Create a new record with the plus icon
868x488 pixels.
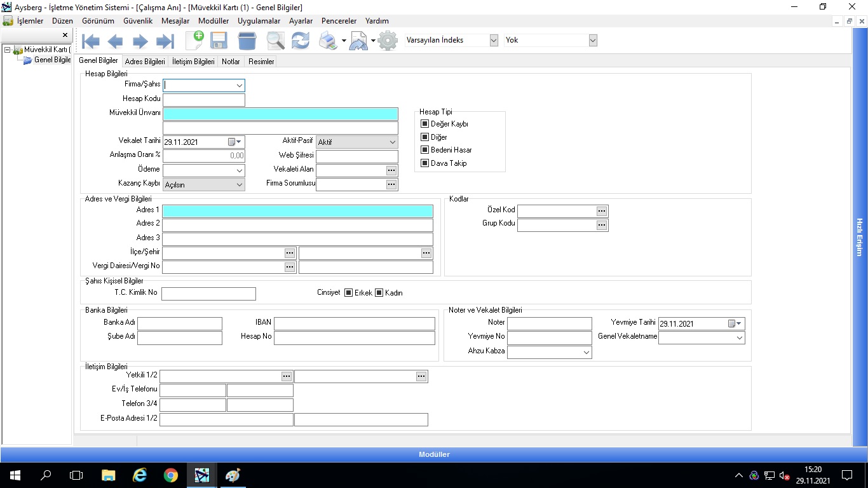(194, 40)
